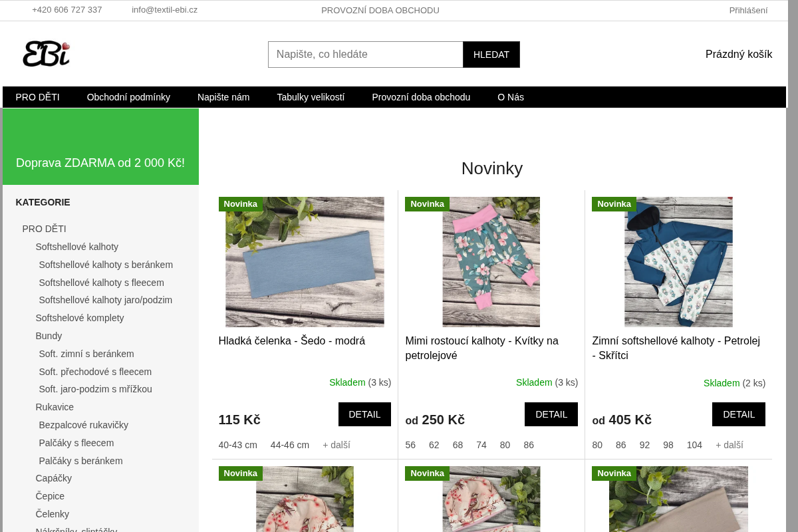The width and height of the screenshot is (798, 532).
Task: Select Softshellové kalhoty s fleecem category
Action: coord(101,283)
